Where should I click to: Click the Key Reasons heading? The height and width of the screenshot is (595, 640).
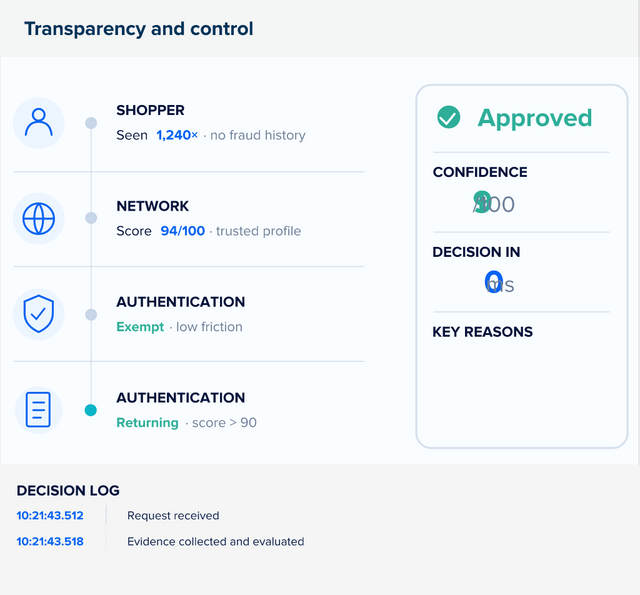482,332
